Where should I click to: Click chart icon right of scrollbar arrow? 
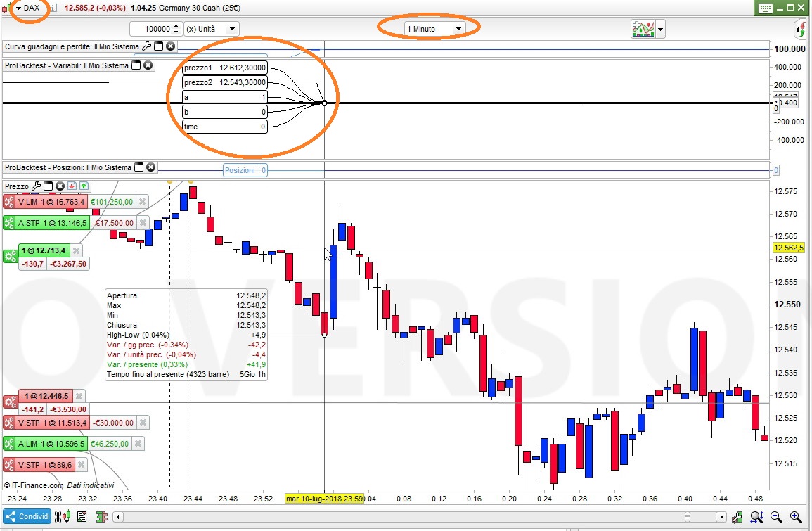click(737, 516)
